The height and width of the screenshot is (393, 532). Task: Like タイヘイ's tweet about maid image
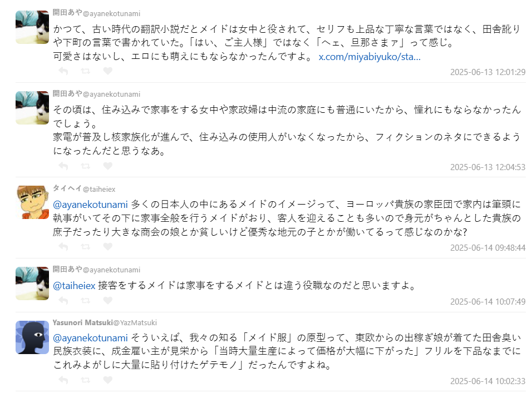[107, 246]
